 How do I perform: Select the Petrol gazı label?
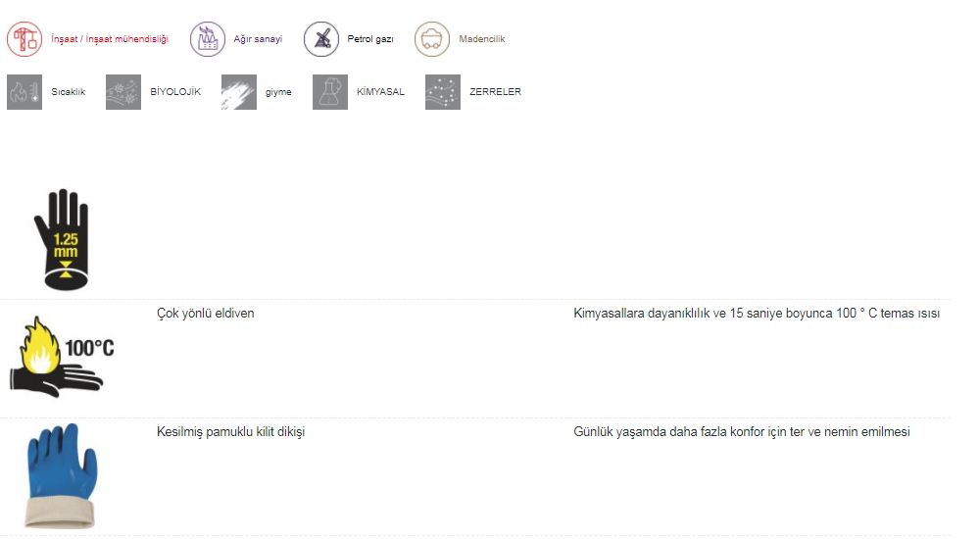[x=370, y=39]
